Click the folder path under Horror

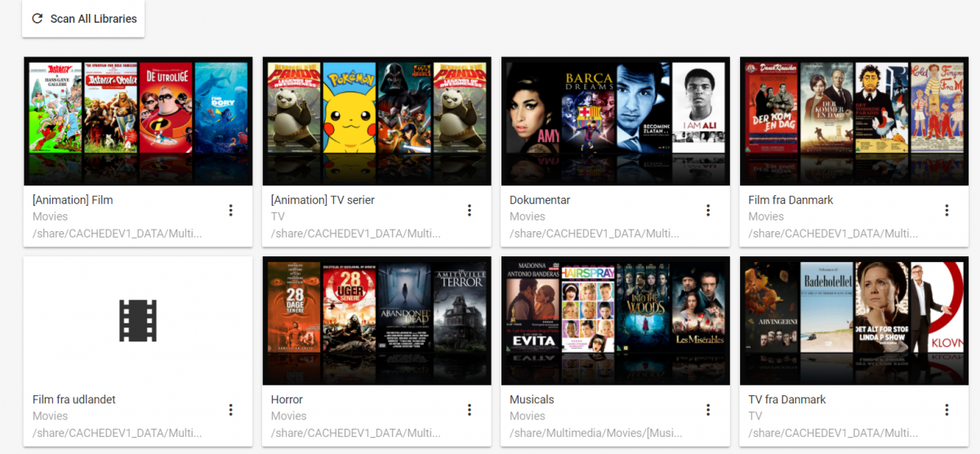click(355, 433)
